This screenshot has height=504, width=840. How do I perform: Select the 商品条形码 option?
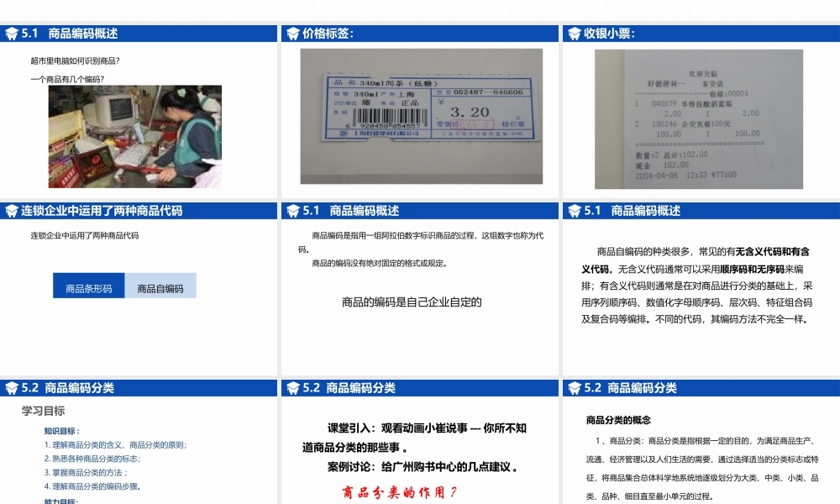[x=87, y=286]
